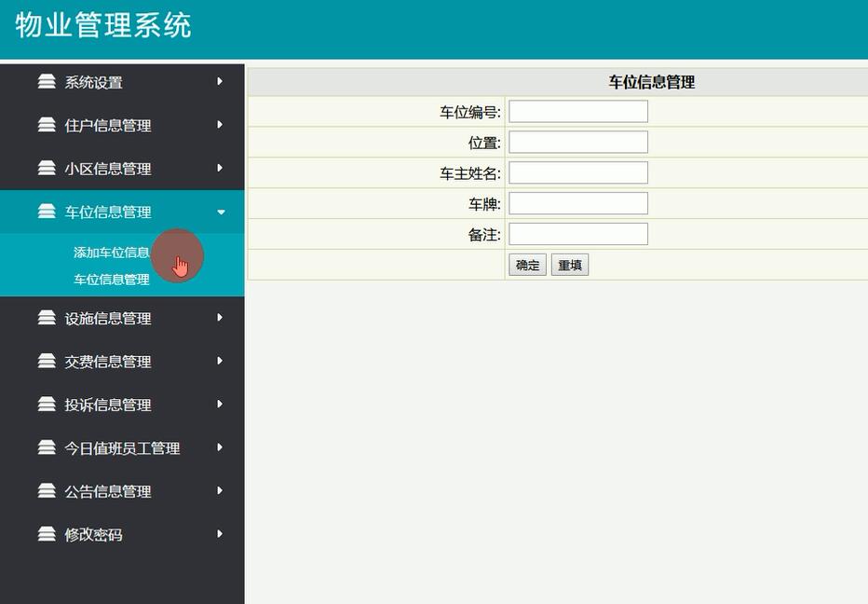
Task: Click the stack icon beside 投诉信息管理
Action: click(x=47, y=404)
